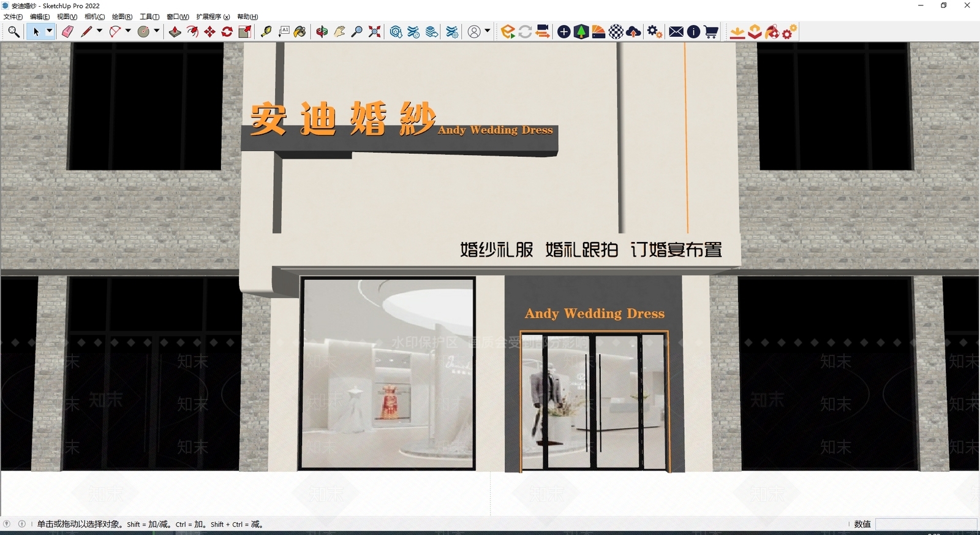
Task: Click the orange download arrow plugin icon
Action: [x=737, y=32]
